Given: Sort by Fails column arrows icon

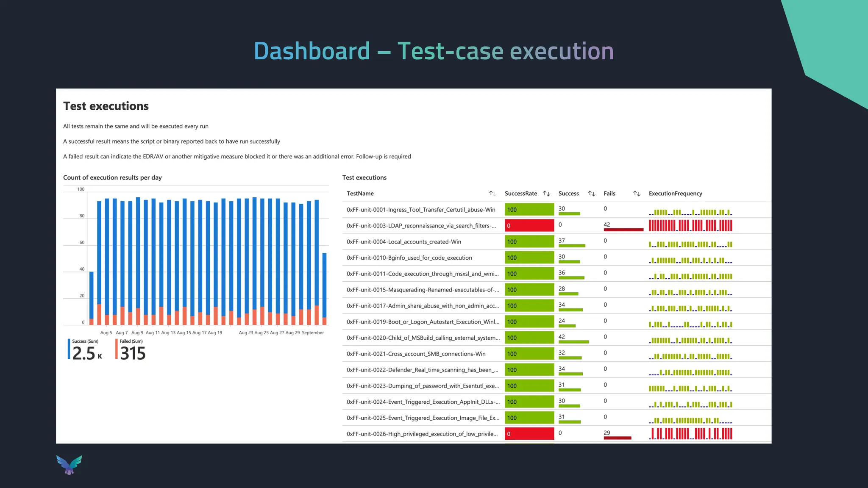Looking at the screenshot, I should [x=637, y=194].
